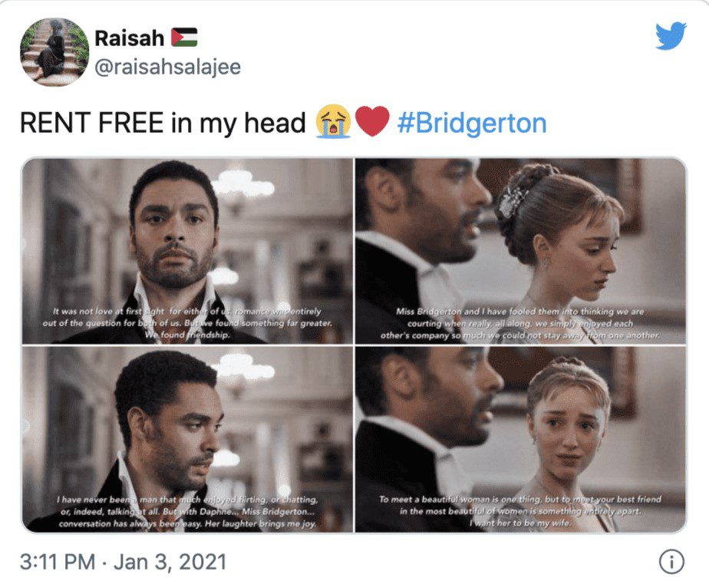Image resolution: width=709 pixels, height=588 pixels.
Task: Click the red heart emoji
Action: 372,121
